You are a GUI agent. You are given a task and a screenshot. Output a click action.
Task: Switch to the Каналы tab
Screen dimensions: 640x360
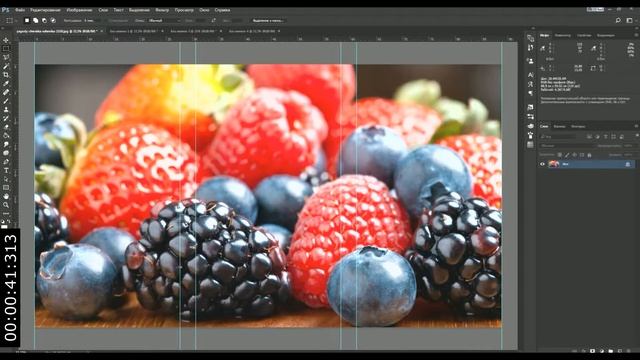(559, 127)
